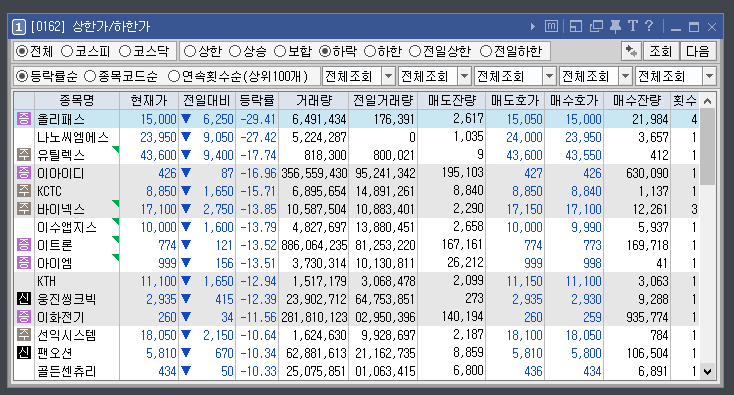Select the 코스피 radio button
This screenshot has width=734, height=395.
coord(67,51)
